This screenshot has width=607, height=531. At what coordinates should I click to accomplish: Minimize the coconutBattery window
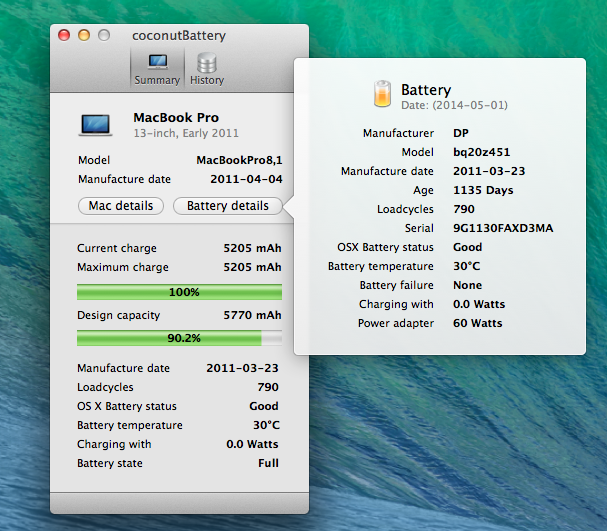84,35
